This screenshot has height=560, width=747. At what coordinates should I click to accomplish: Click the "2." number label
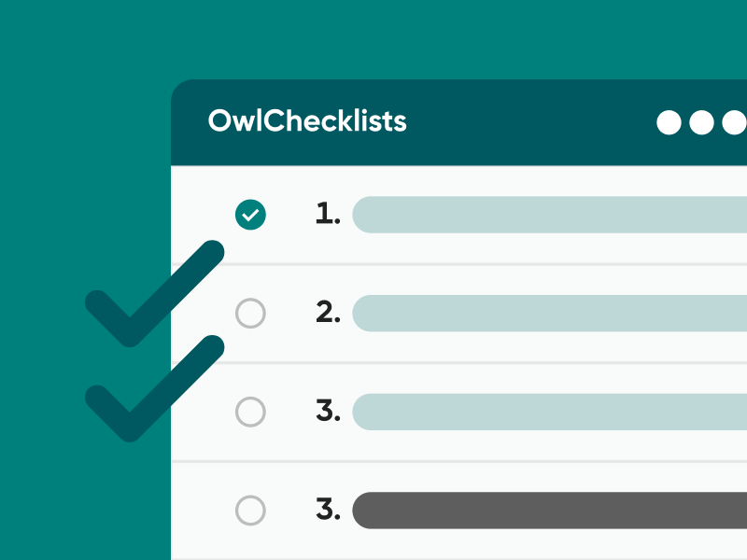coord(328,314)
